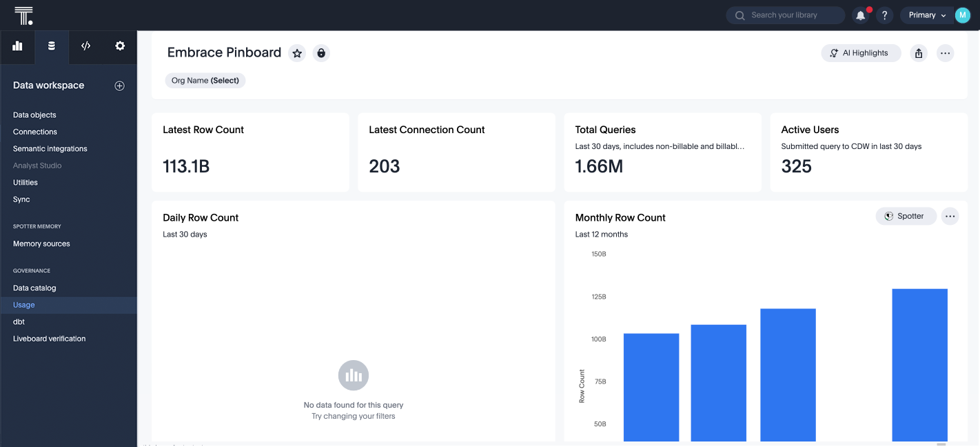Open Monthly Row Count more options ellipsis
Screen dimensions: 980x447
(x=950, y=217)
